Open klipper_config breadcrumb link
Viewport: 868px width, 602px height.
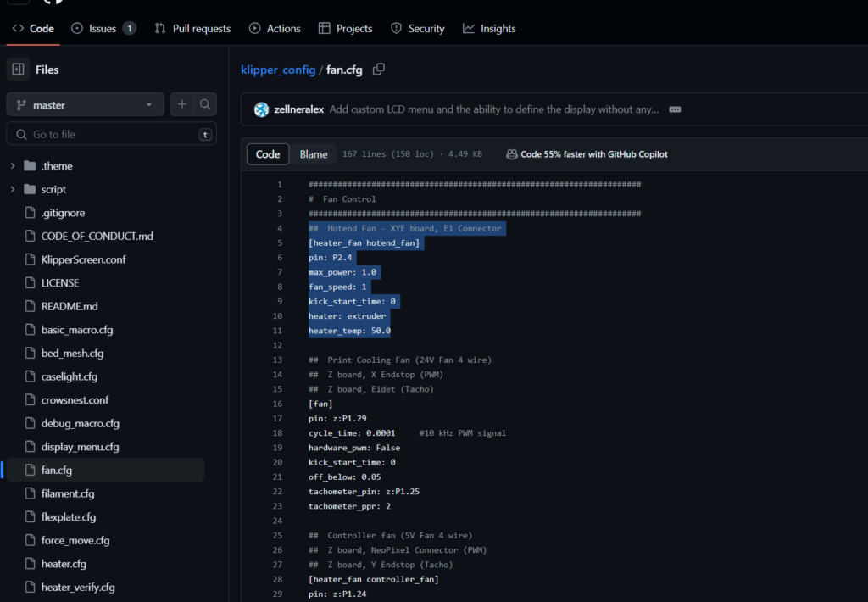coord(278,70)
